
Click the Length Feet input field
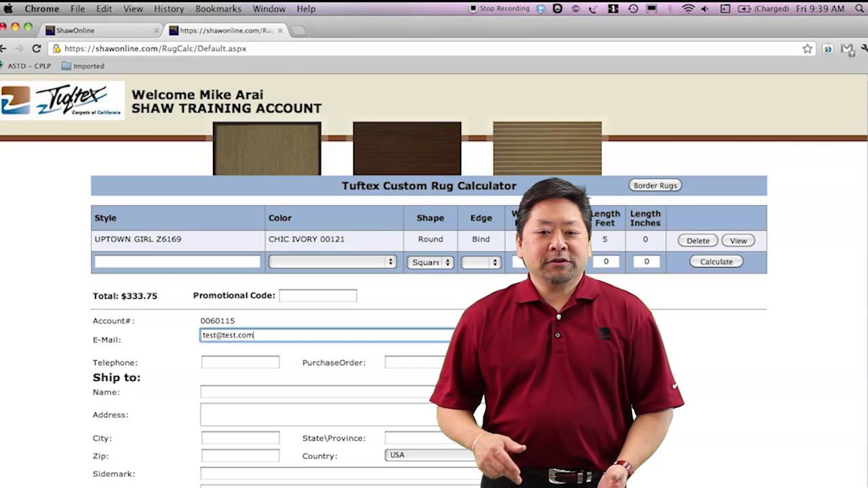(606, 261)
